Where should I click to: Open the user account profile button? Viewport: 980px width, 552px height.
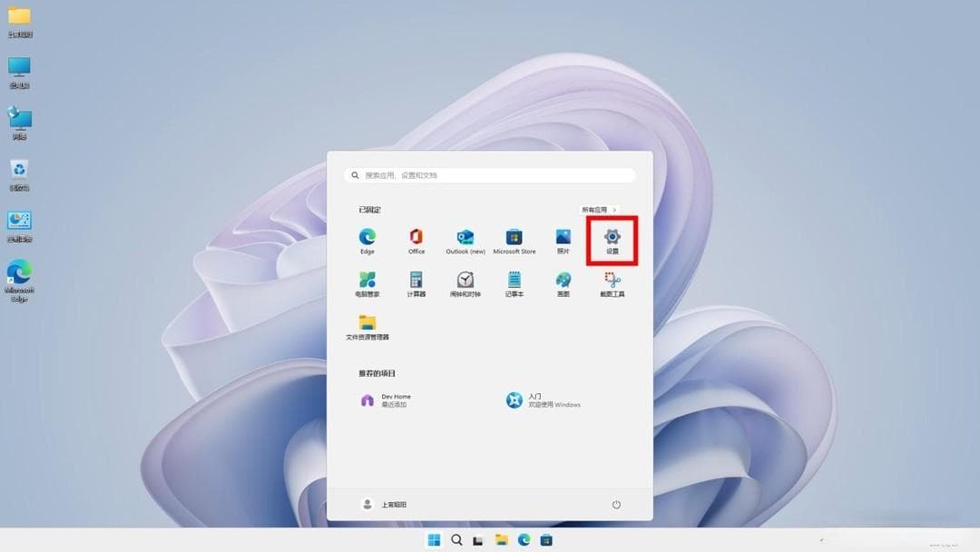pyautogui.click(x=384, y=505)
